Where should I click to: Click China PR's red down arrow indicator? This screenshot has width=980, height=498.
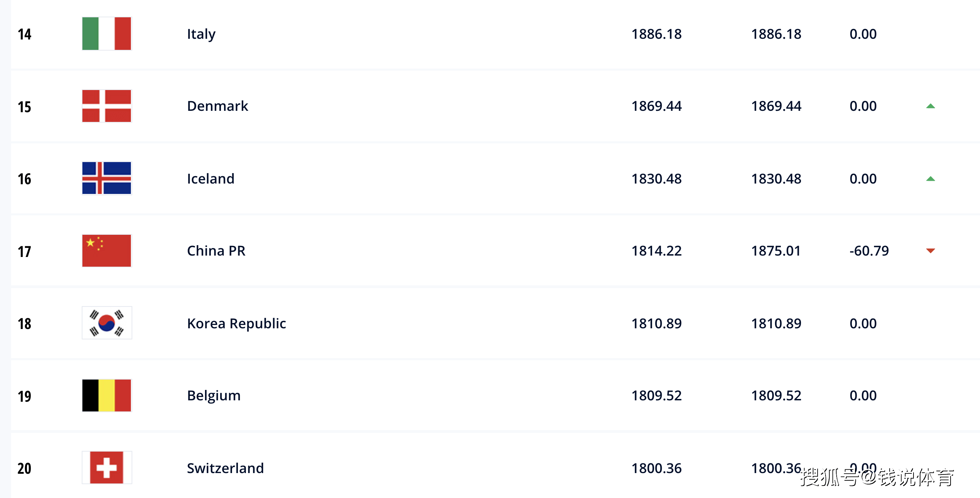click(930, 251)
